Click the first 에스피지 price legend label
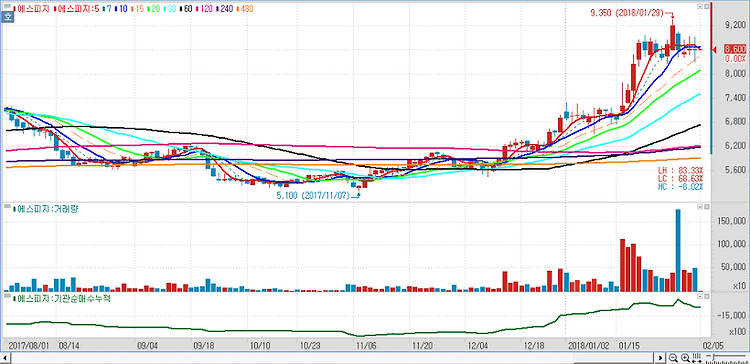Screen dimensions: 750x364 (32, 9)
